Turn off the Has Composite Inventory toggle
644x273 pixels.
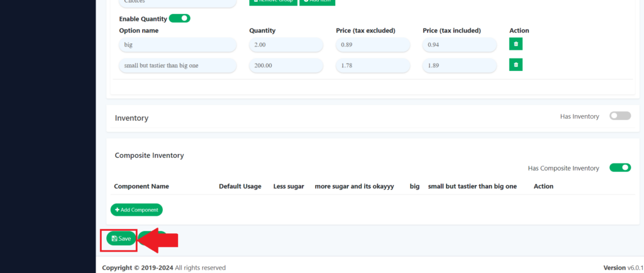pos(619,168)
